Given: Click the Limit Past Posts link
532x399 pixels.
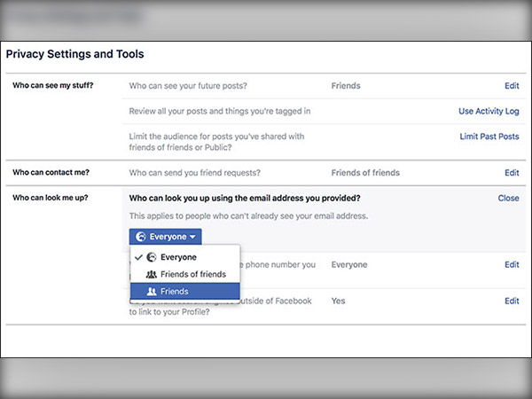Looking at the screenshot, I should pyautogui.click(x=489, y=137).
